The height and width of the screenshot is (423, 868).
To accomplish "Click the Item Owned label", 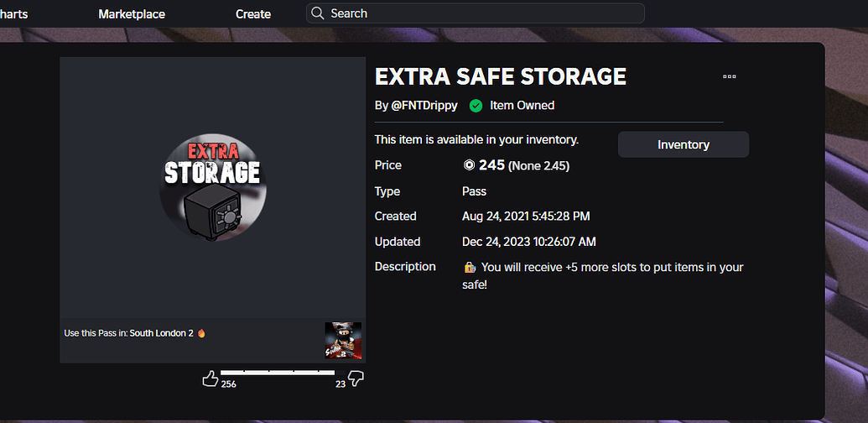I will (x=522, y=105).
